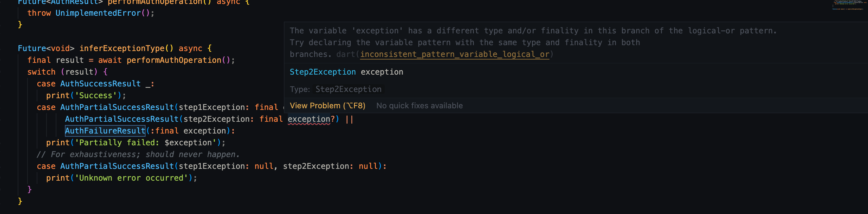The height and width of the screenshot is (214, 868).
Task: Click the UnimplementedError throw statement
Action: click(91, 13)
